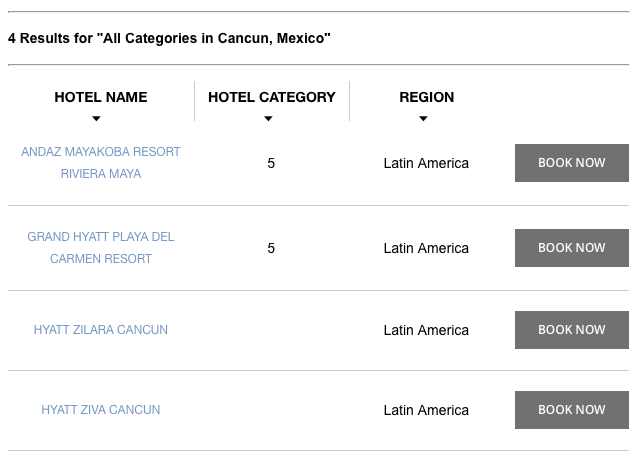
Task: Click Latin America region of Hyatt Zilara
Action: pos(426,330)
